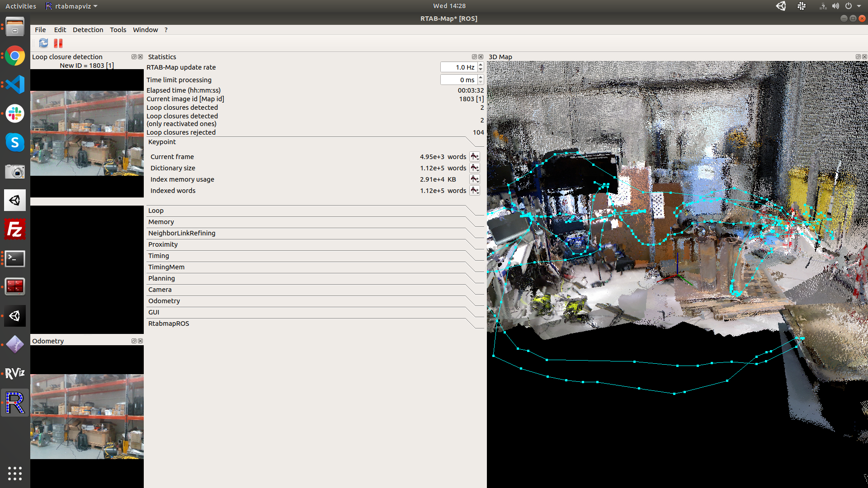
Task: Expand the Proximity statistics section
Action: coord(315,244)
